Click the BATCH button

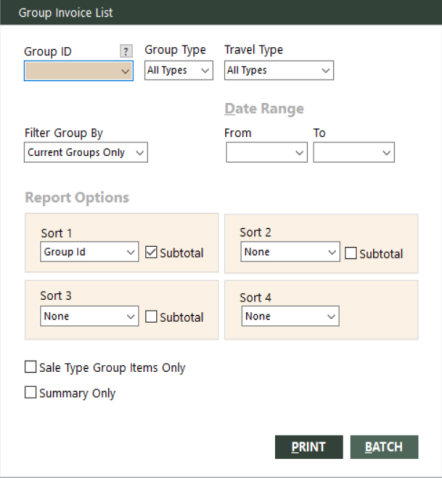384,447
